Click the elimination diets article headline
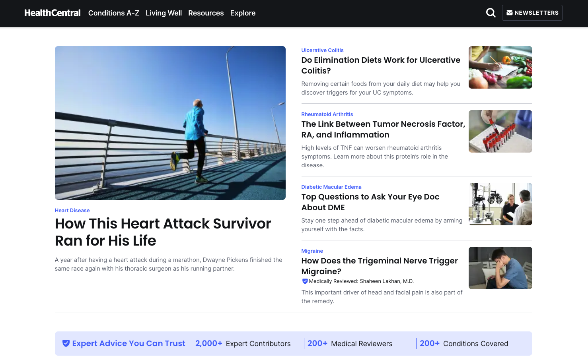The width and height of the screenshot is (588, 364). coord(381,65)
